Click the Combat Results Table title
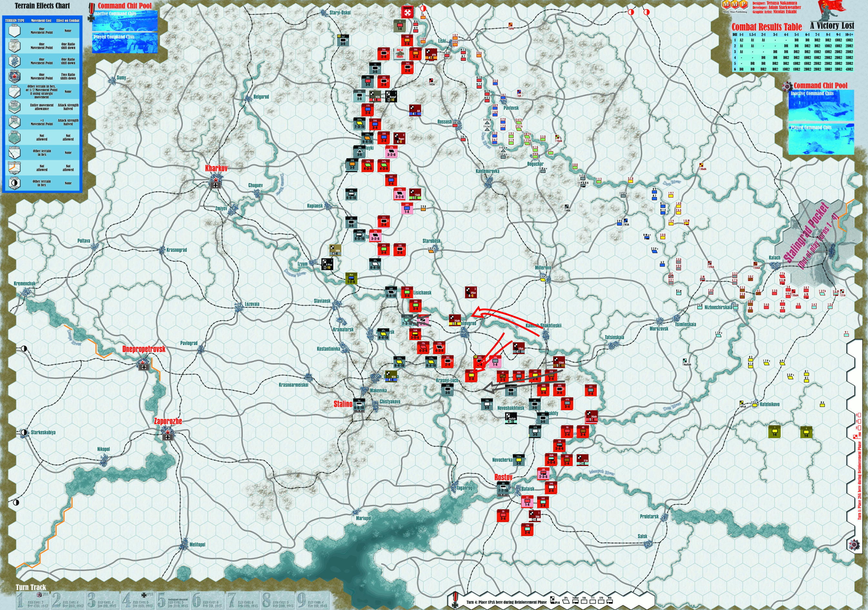 767,27
